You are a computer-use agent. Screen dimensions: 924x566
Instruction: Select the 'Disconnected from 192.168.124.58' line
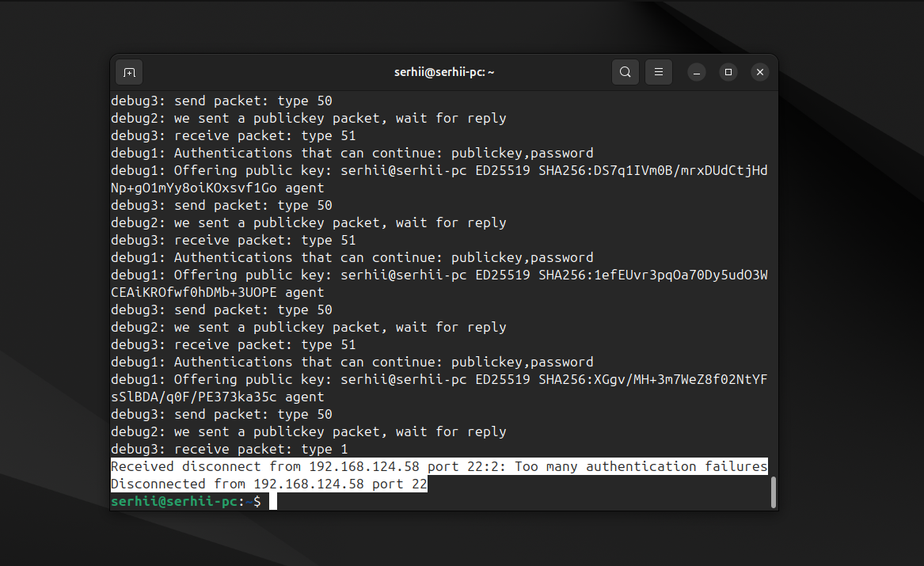pos(268,484)
